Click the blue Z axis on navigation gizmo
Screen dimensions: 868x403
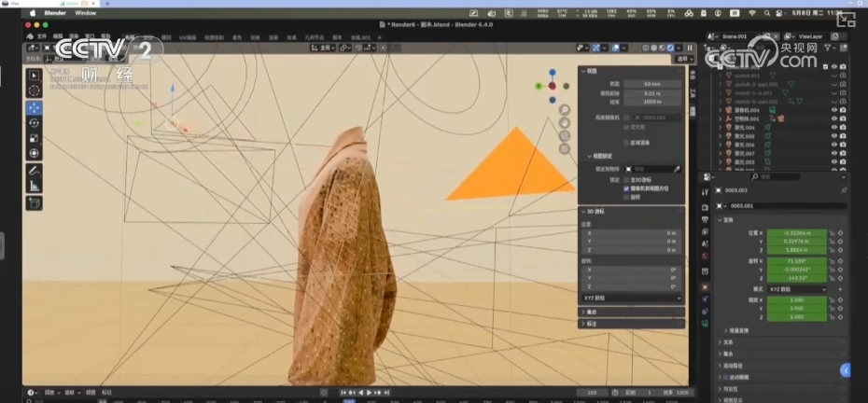coord(553,72)
